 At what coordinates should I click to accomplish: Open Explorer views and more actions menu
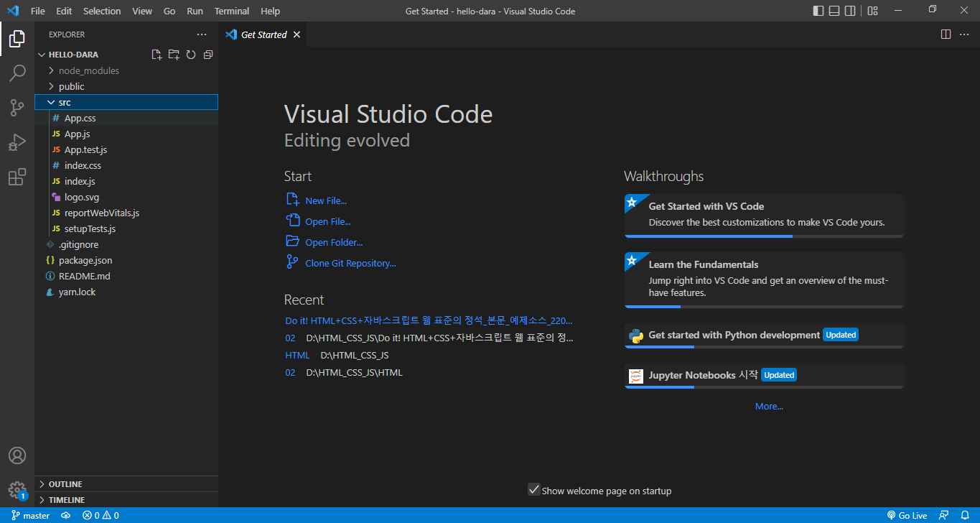pyautogui.click(x=202, y=34)
